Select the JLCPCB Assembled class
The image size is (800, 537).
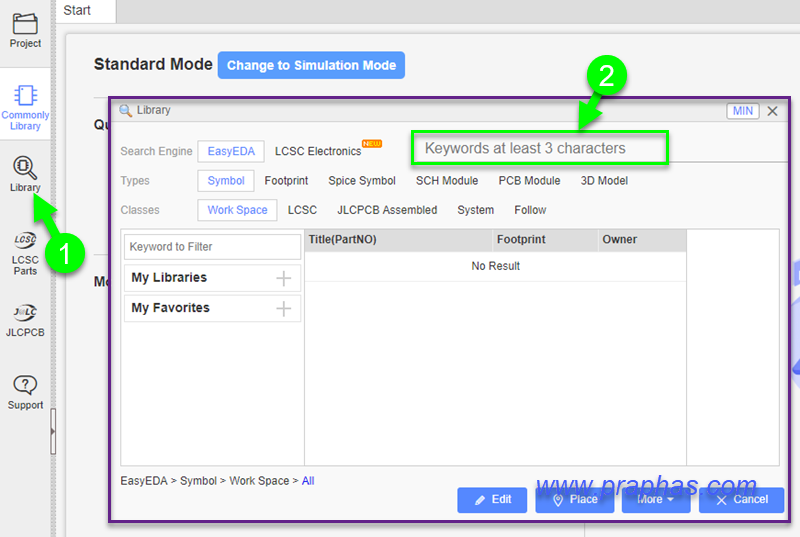[387, 210]
